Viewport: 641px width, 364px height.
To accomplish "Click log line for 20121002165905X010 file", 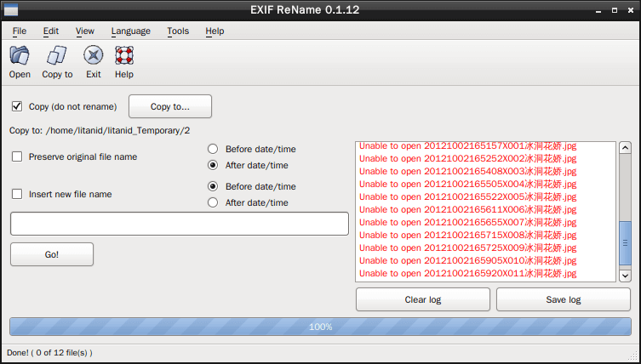I will click(x=467, y=260).
